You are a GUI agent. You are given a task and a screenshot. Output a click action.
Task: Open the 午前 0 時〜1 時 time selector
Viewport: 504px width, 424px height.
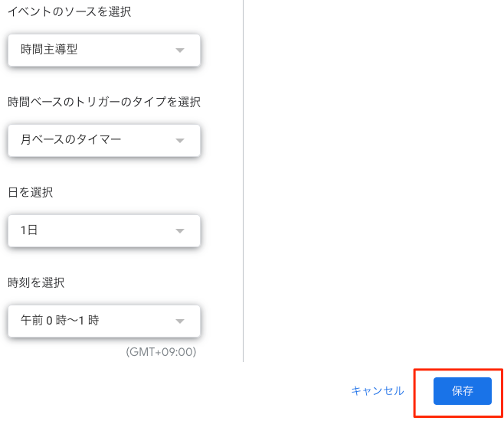(104, 321)
